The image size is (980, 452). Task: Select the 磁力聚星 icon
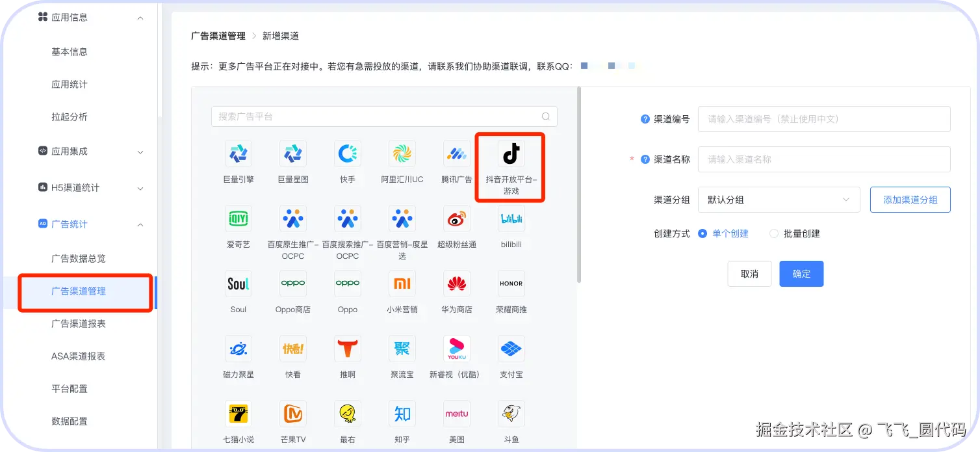[x=239, y=349]
